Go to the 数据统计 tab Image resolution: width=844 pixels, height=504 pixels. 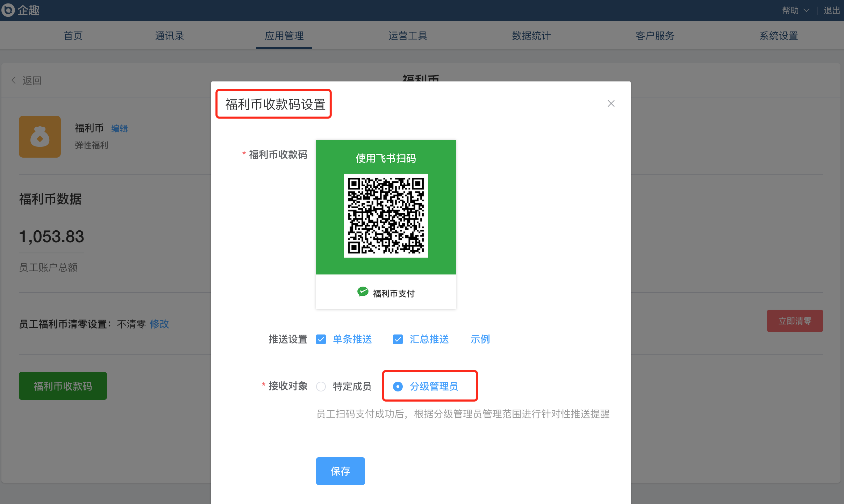(x=531, y=36)
